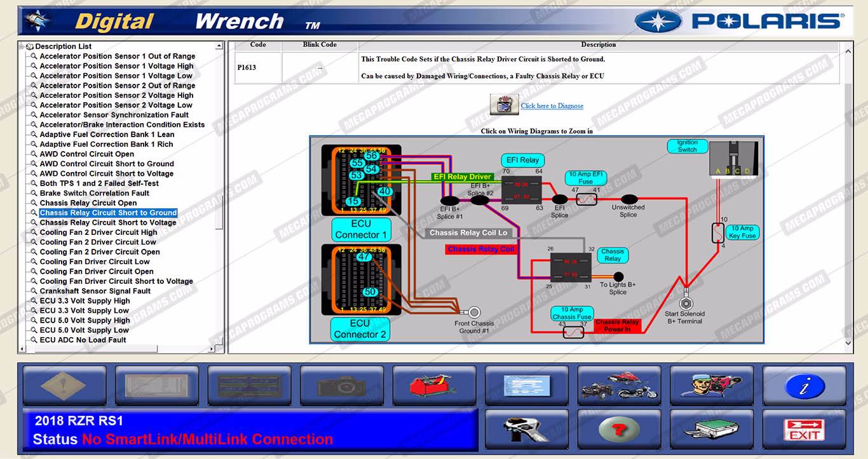This screenshot has height=459, width=868.
Task: Select ECU 5.0 Volt Supply High
Action: tap(85, 321)
